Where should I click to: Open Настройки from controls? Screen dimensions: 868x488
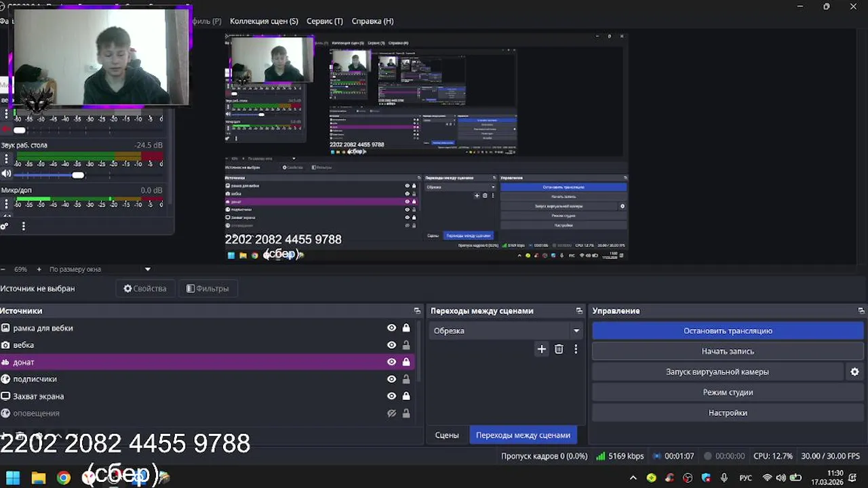click(x=728, y=413)
